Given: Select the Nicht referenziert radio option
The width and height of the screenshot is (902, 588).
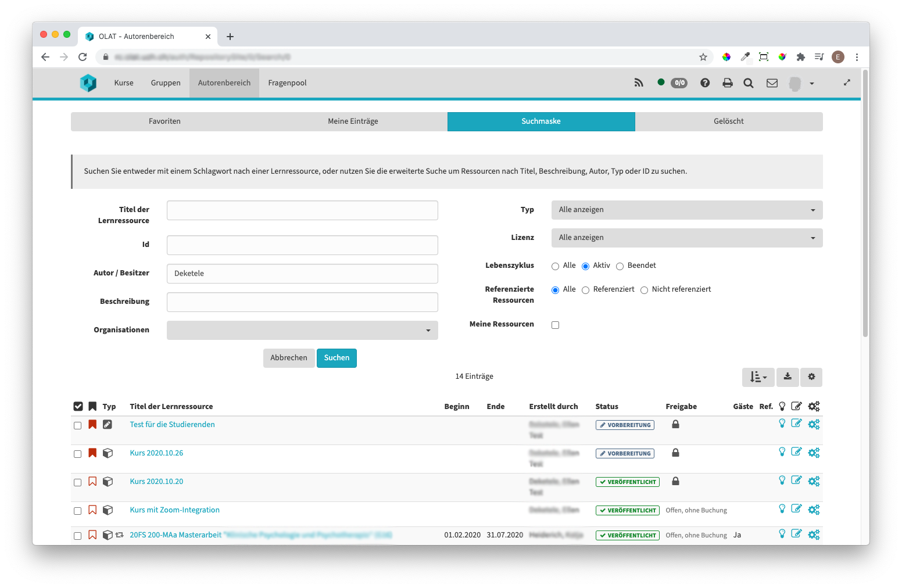Looking at the screenshot, I should click(644, 290).
